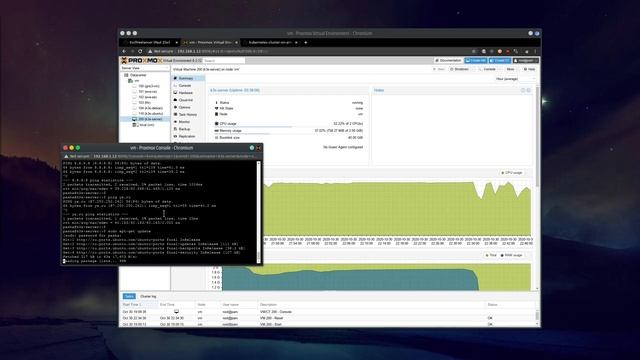Screen dimensions: 640x360
Task: Select VM 101 entry in server tree
Action: click(x=147, y=92)
